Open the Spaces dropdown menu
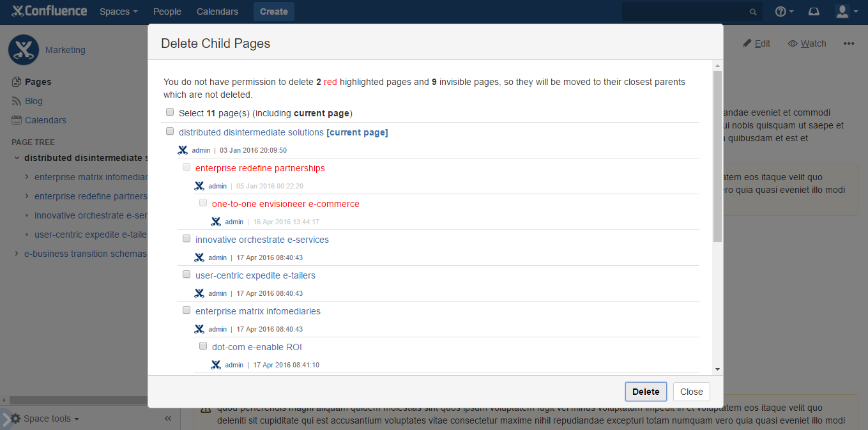The image size is (868, 430). click(118, 12)
